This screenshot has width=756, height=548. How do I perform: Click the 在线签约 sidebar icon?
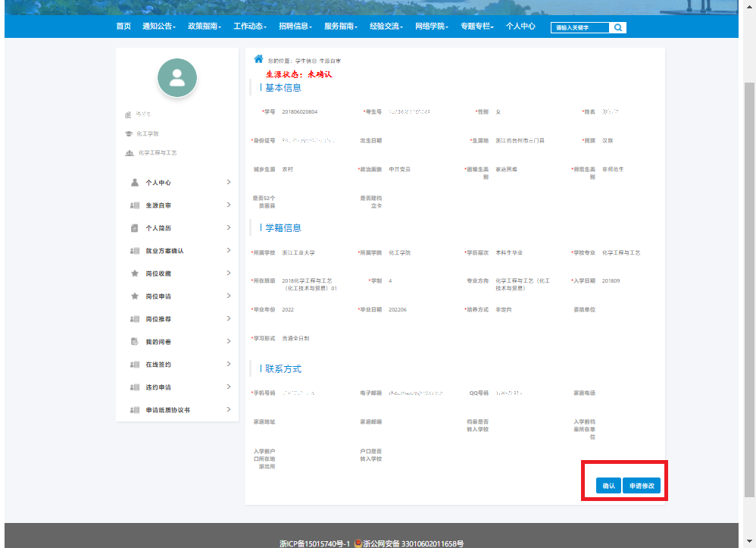tap(134, 365)
